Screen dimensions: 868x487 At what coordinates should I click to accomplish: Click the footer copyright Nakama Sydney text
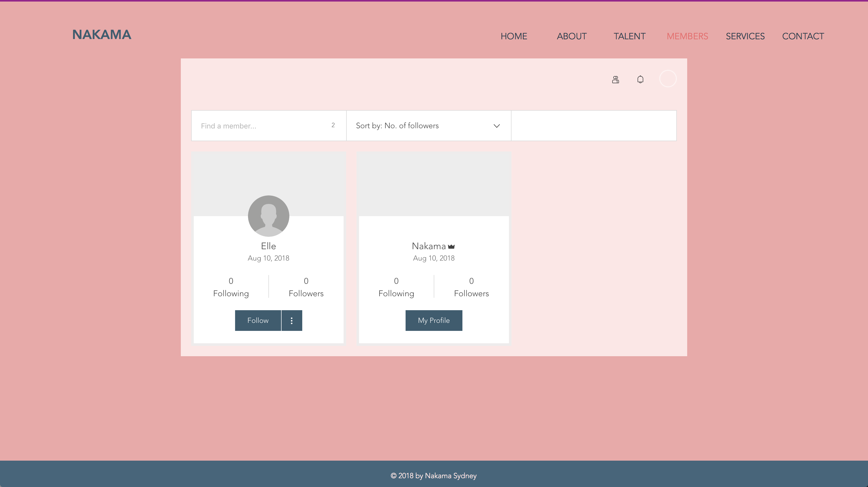coord(433,476)
